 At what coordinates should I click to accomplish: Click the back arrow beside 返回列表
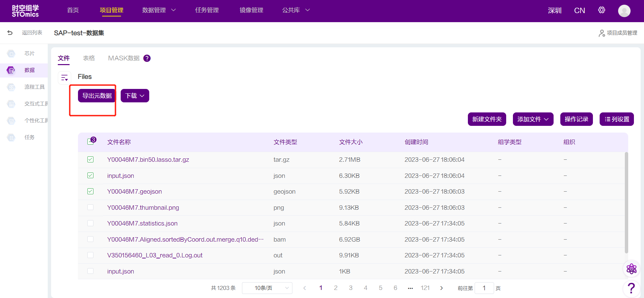tap(10, 33)
